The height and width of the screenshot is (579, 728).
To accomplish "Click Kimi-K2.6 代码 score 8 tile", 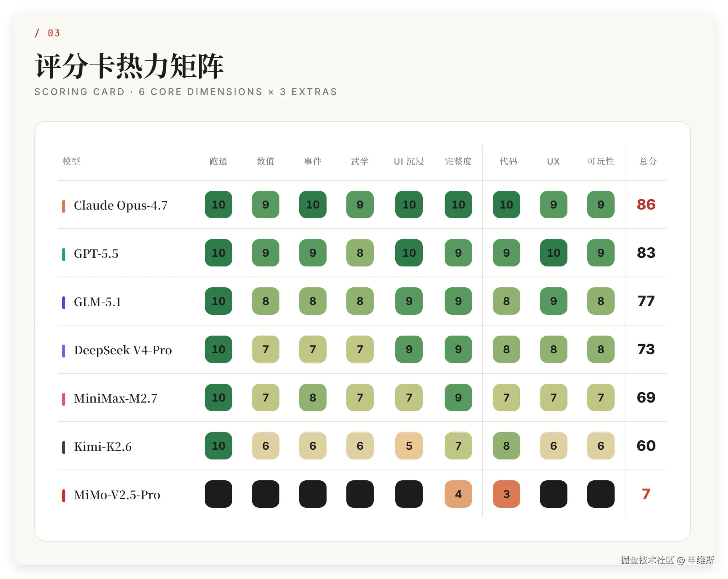I will point(507,446).
